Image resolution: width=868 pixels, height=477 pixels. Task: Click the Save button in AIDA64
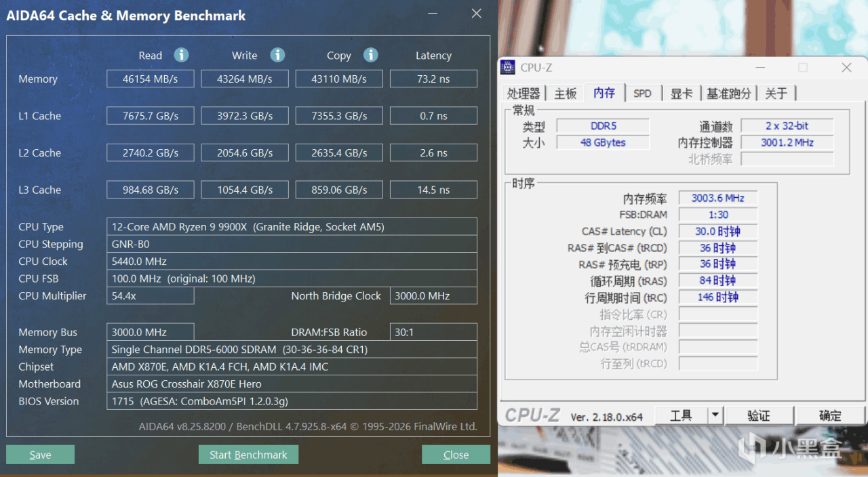click(x=40, y=455)
